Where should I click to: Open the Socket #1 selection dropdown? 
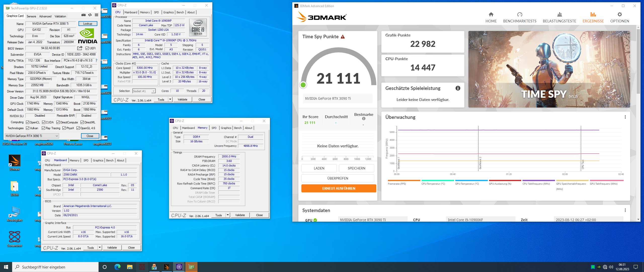144,91
